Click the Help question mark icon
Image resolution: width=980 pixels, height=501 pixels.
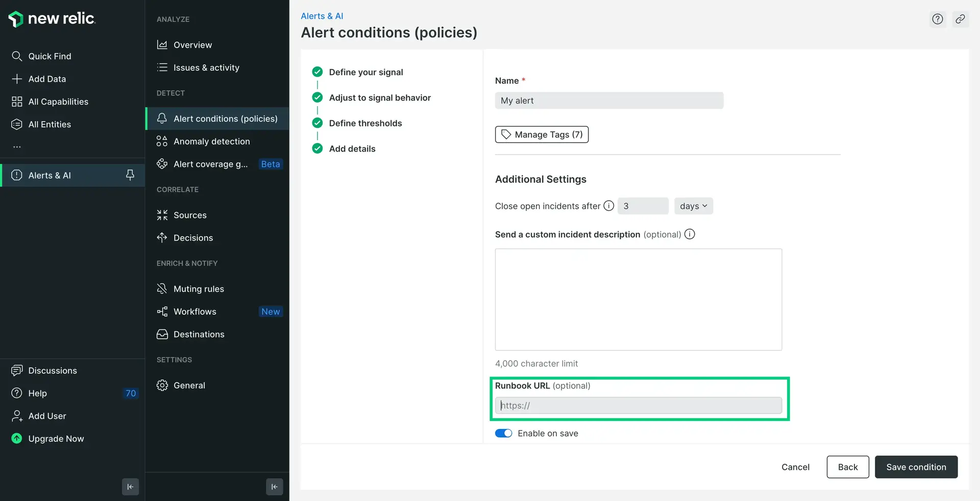point(17,393)
